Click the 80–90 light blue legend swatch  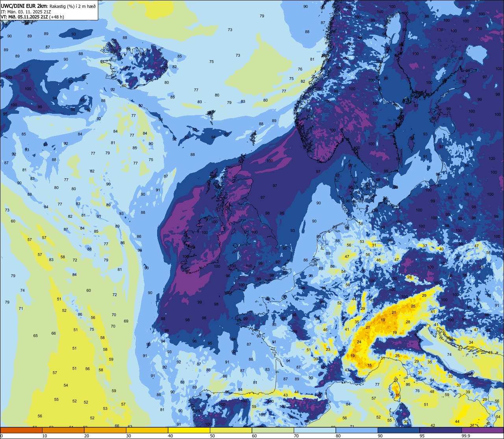click(x=357, y=430)
